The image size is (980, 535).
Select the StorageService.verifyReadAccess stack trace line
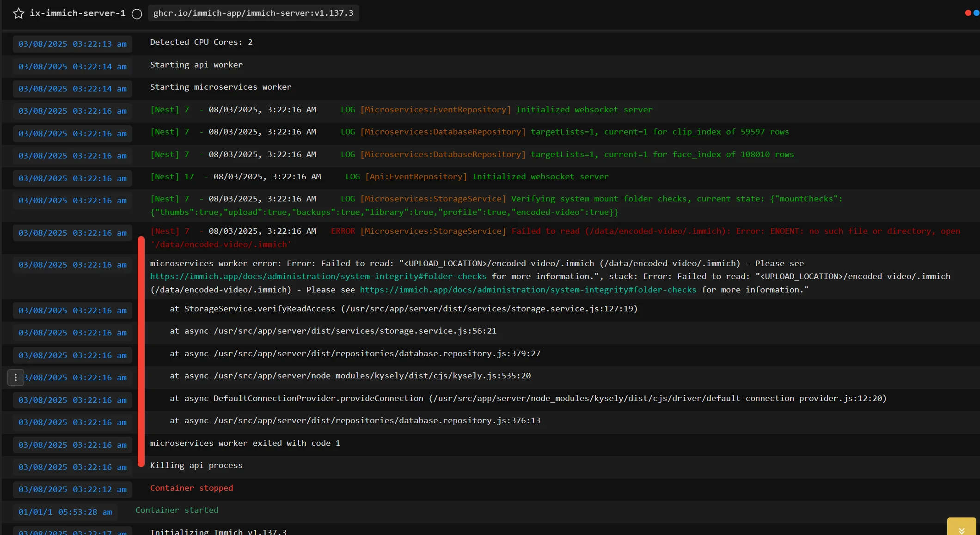point(404,309)
